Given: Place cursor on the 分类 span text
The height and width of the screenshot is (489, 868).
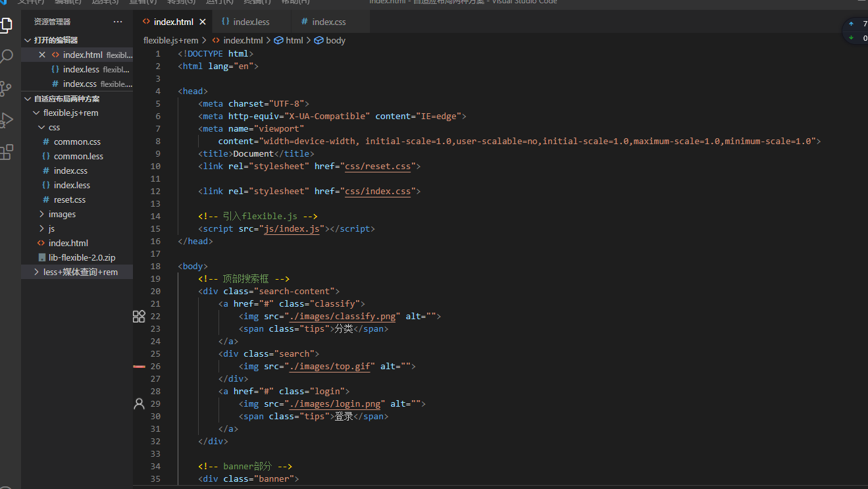Looking at the screenshot, I should coord(344,329).
